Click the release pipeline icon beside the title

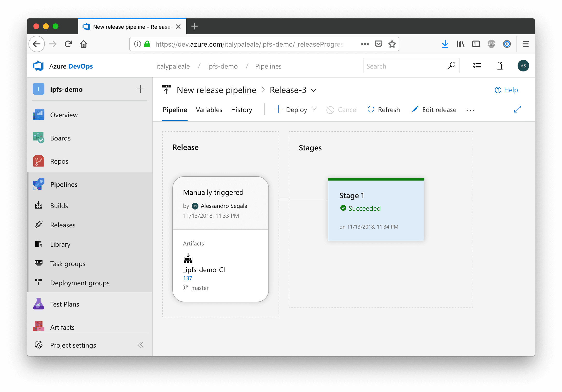(x=166, y=90)
